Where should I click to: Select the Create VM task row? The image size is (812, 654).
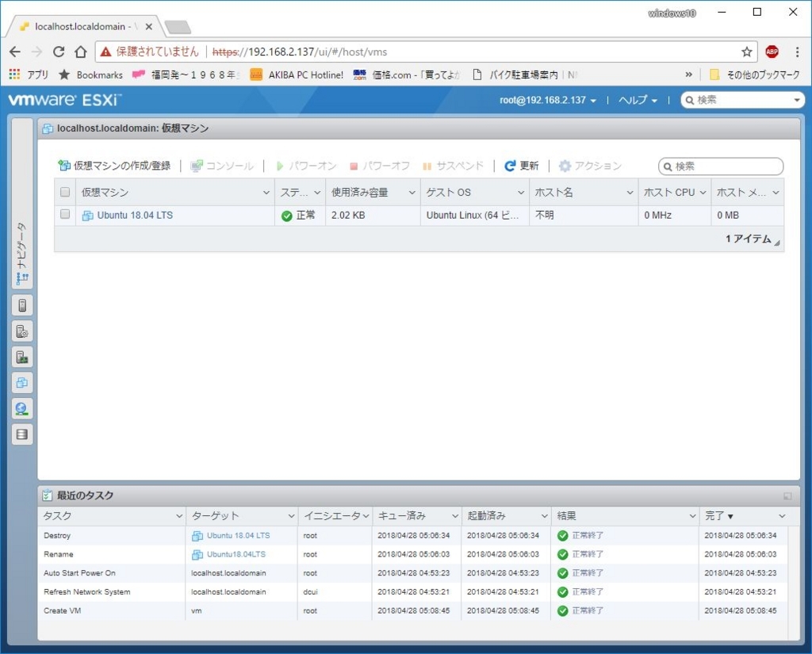(412, 611)
